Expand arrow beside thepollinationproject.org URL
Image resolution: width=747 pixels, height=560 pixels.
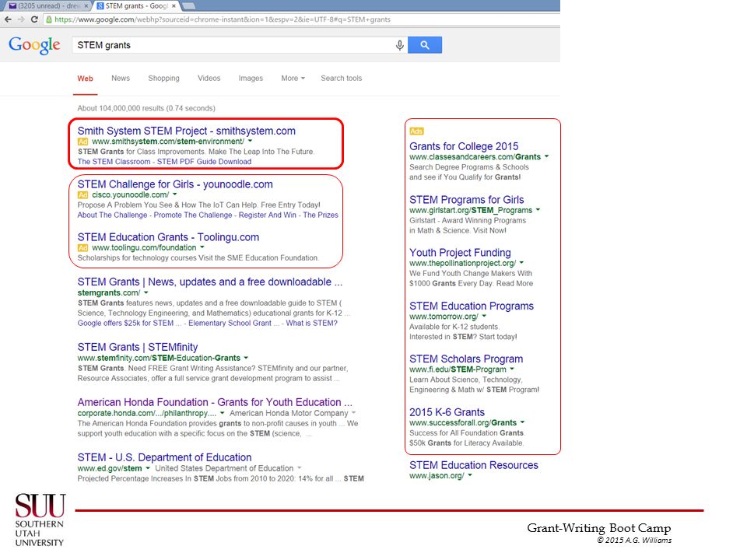pos(521,262)
